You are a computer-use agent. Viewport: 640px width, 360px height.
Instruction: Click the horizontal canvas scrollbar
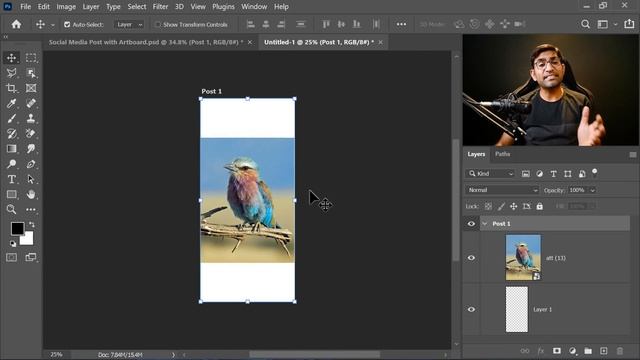click(315, 355)
